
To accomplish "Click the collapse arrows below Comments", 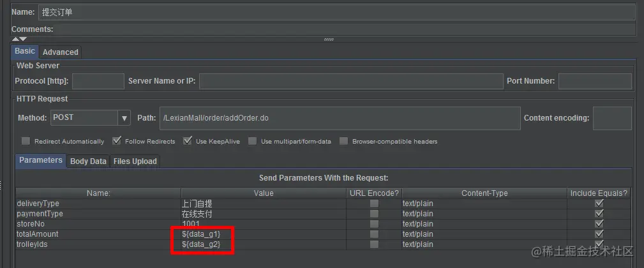I will click(19, 39).
